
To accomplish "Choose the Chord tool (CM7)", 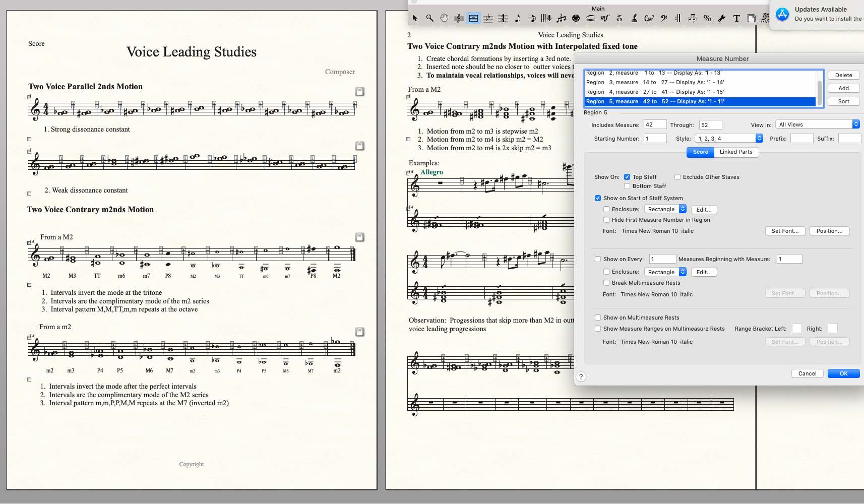I will coord(649,18).
